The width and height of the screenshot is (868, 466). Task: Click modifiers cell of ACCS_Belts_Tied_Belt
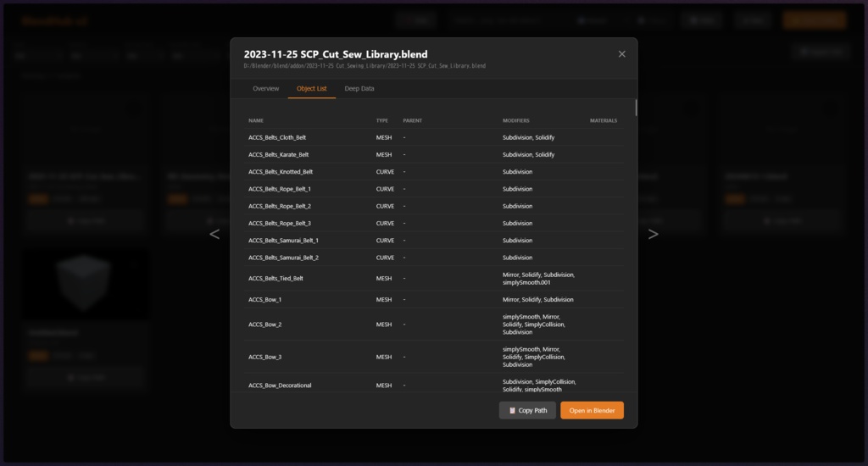coord(538,279)
